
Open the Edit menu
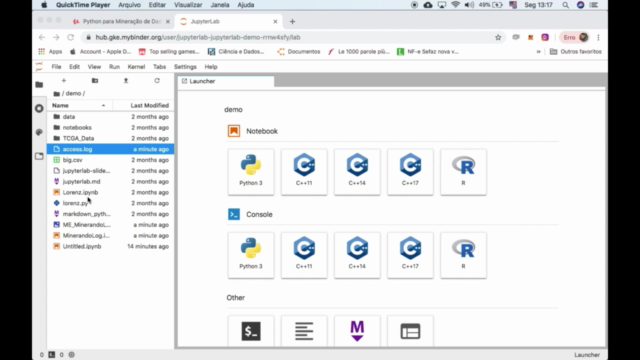74,67
